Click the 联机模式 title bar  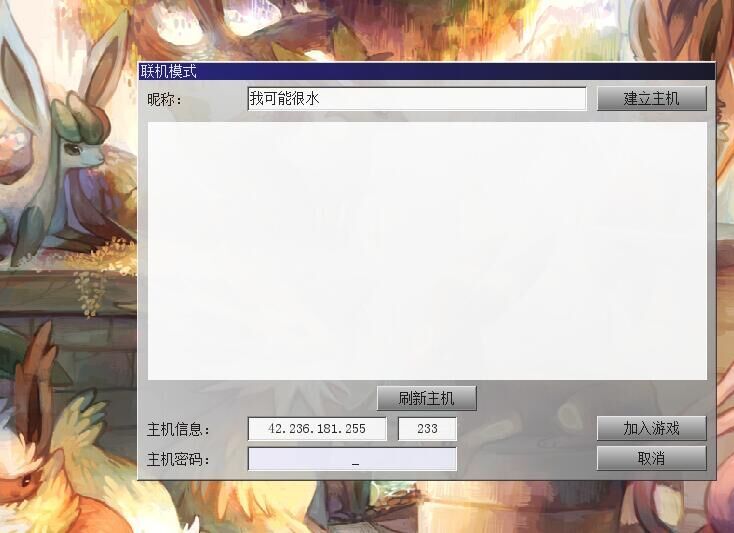coord(426,71)
